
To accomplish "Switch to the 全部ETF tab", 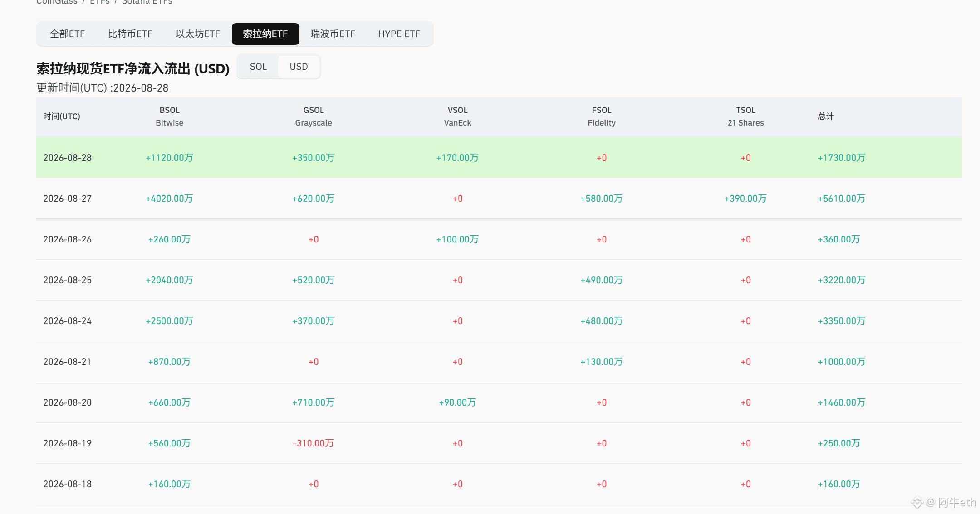I will pyautogui.click(x=67, y=34).
